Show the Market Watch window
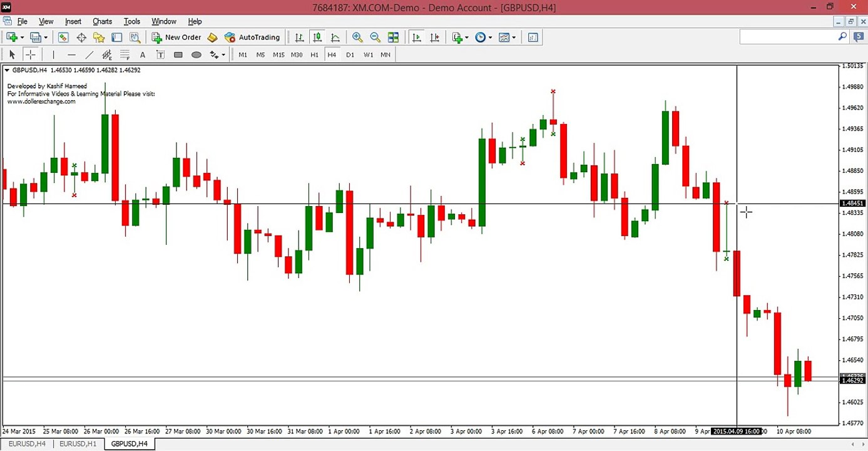The height and width of the screenshot is (451, 868). (x=63, y=38)
